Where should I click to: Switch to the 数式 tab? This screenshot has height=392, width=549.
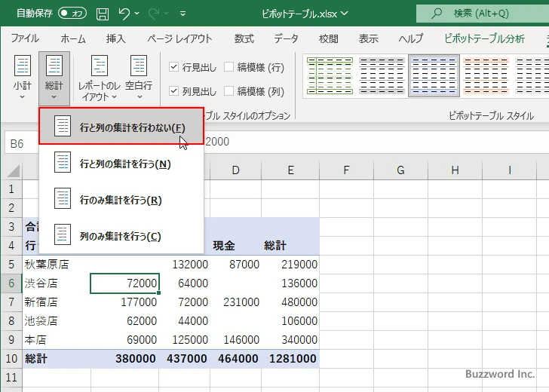click(244, 38)
